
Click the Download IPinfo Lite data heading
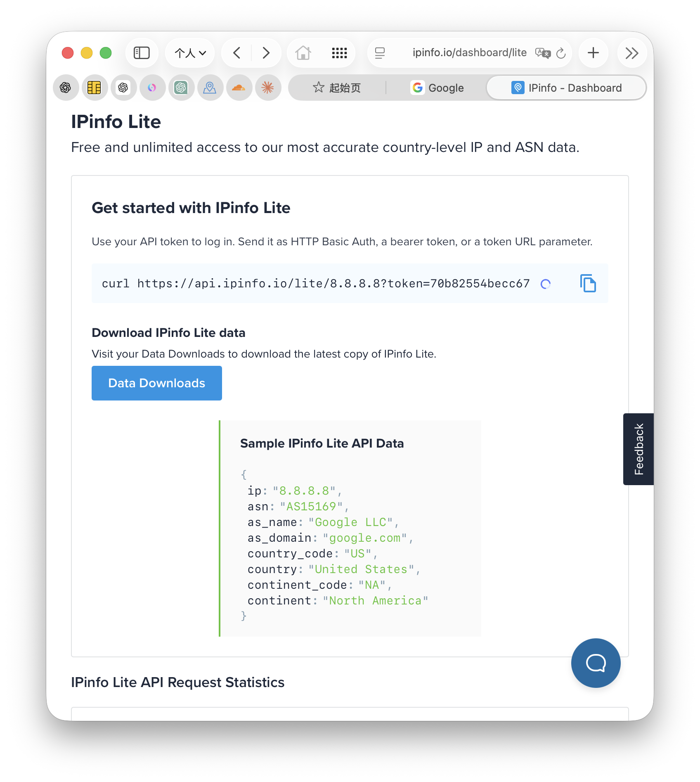[x=168, y=333]
